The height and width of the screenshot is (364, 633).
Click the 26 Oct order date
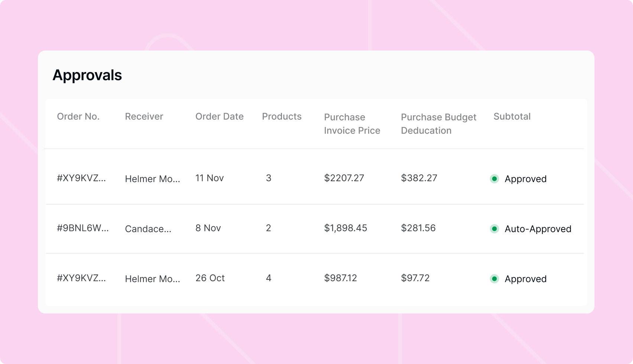coord(210,278)
